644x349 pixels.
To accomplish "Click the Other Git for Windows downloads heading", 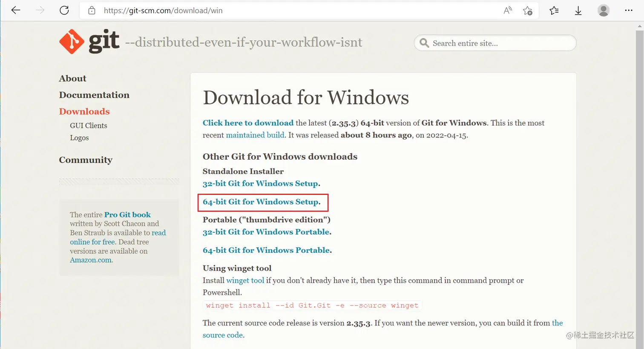I will pos(280,157).
